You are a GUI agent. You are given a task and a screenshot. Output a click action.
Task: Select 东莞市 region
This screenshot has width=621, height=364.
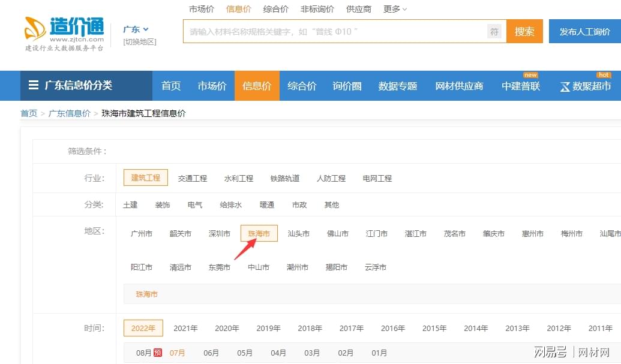[220, 267]
